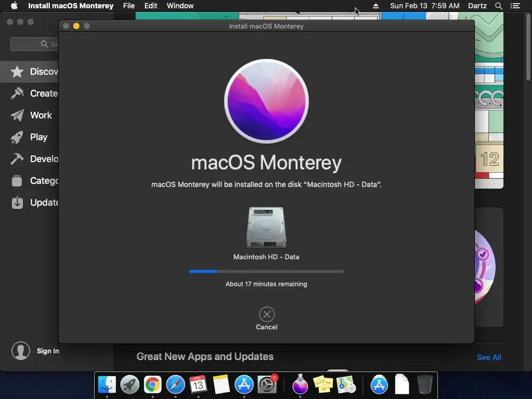Open the blank document in the Dock
The height and width of the screenshot is (399, 532).
click(402, 384)
